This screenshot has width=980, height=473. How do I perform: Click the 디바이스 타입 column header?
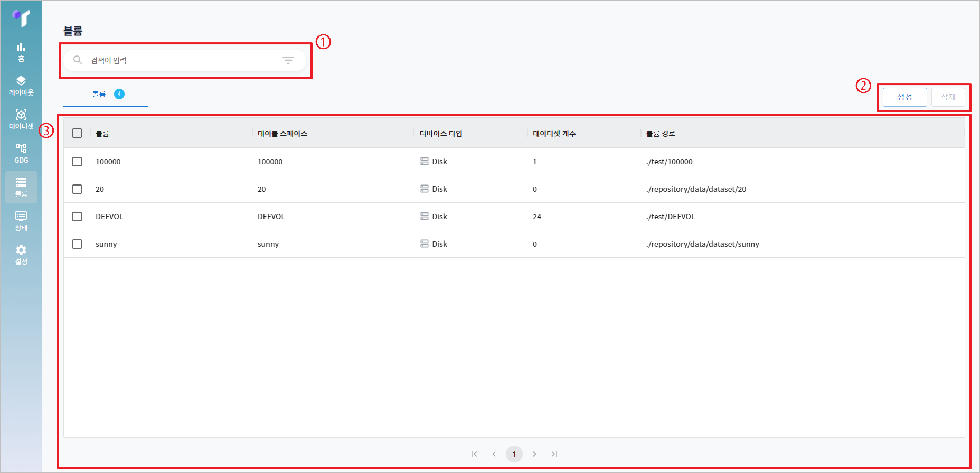(x=441, y=134)
